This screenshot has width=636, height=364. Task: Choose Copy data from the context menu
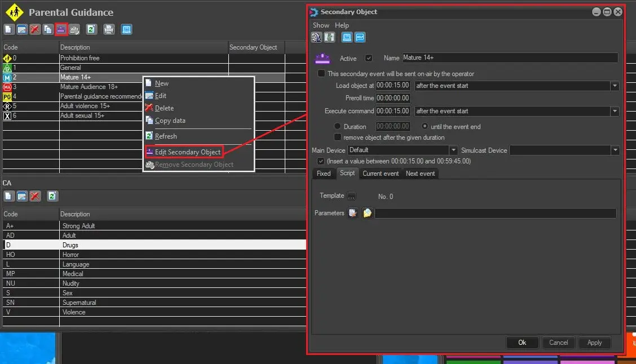[x=170, y=121]
